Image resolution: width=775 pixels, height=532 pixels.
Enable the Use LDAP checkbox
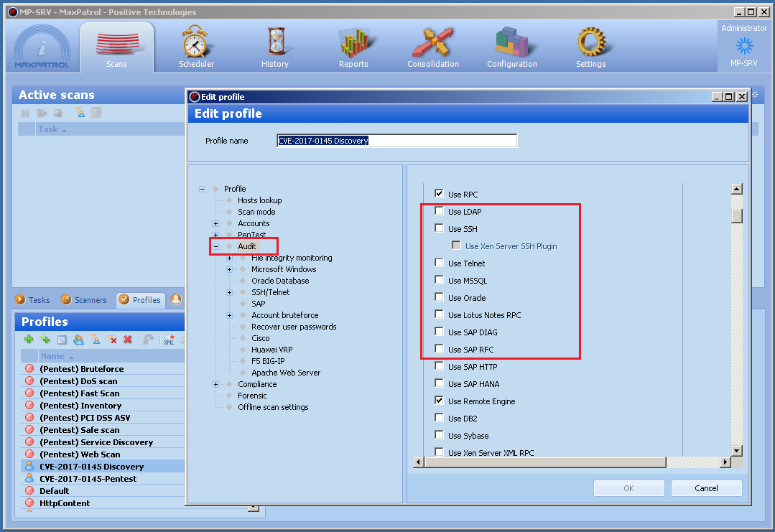coord(439,211)
